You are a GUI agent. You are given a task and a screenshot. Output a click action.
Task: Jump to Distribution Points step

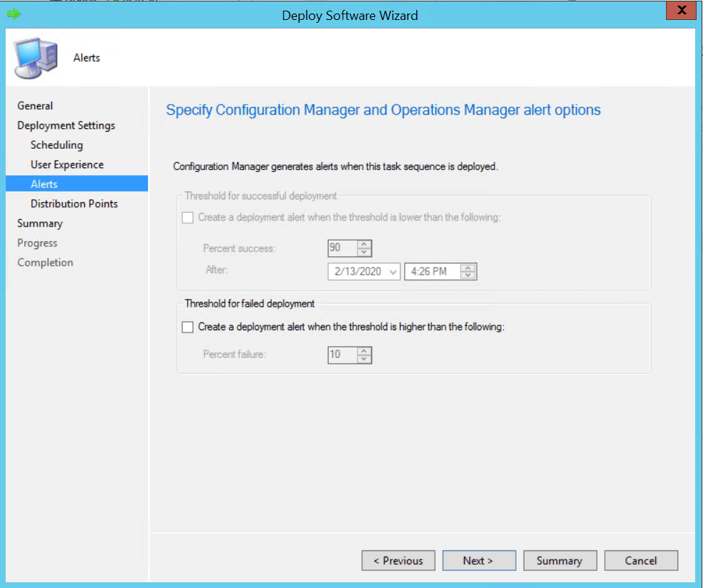pyautogui.click(x=74, y=204)
